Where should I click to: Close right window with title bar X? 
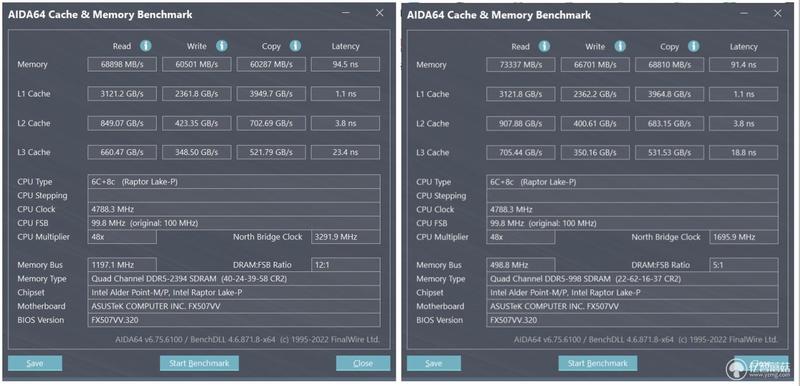click(x=778, y=13)
